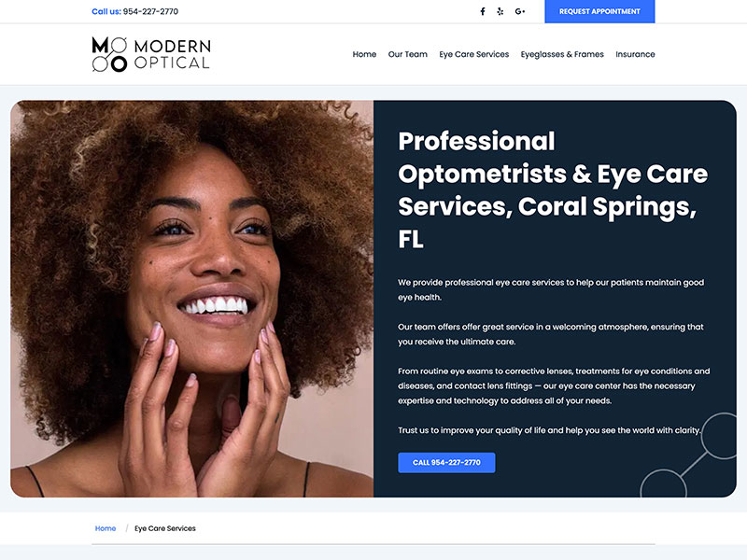Select Eye Care Services in the navigation bar

(x=474, y=54)
